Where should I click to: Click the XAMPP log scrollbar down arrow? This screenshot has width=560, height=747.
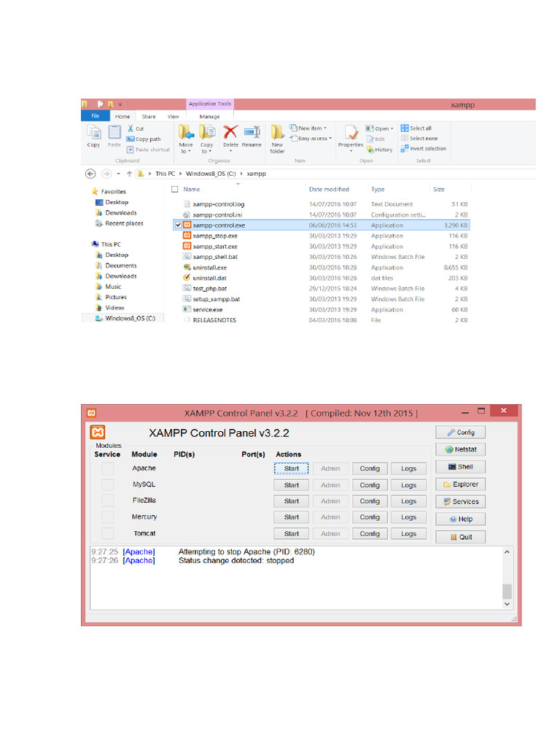[x=507, y=604]
